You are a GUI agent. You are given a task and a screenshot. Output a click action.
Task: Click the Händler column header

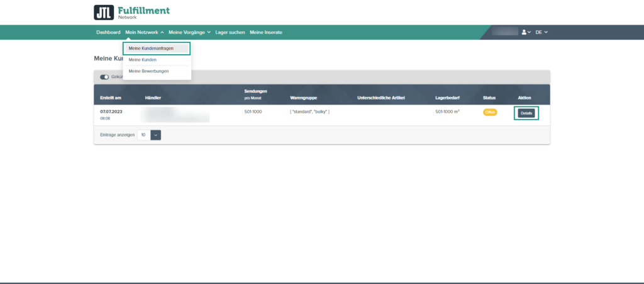pyautogui.click(x=153, y=98)
